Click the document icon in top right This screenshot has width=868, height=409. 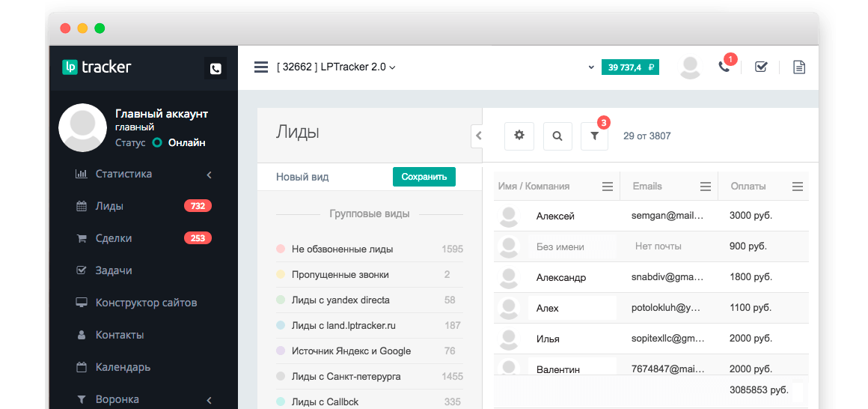click(x=799, y=67)
